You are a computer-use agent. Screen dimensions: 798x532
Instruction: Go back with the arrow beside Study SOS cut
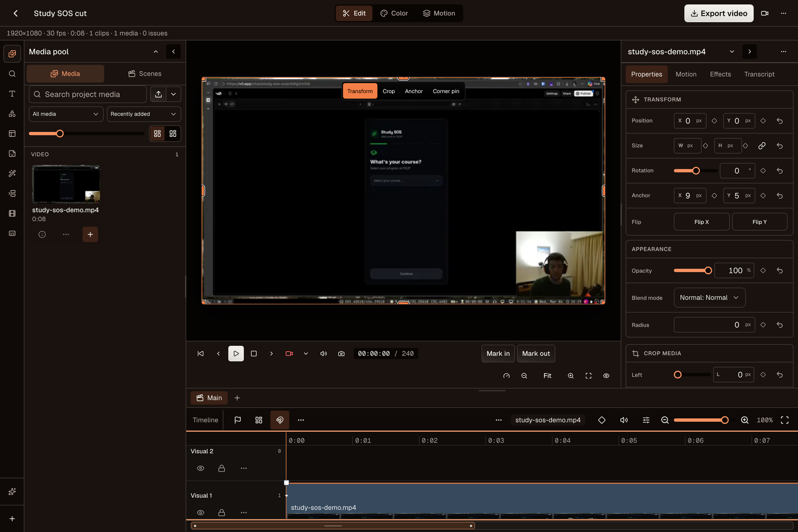tap(15, 13)
